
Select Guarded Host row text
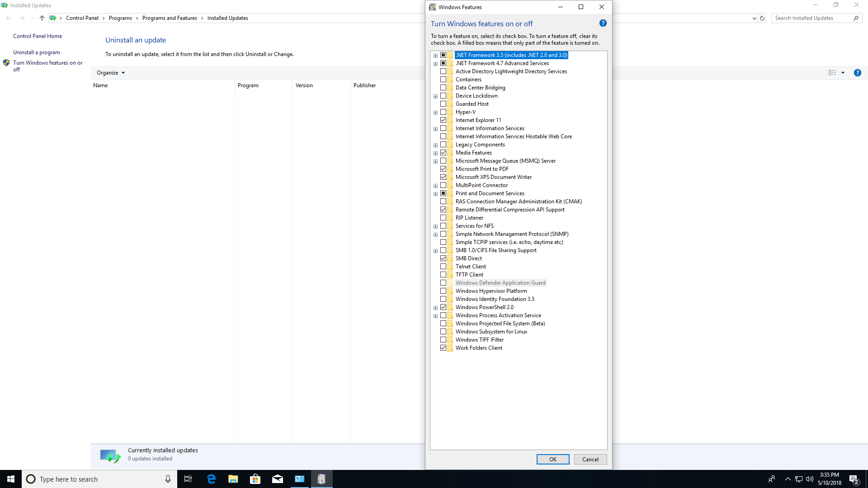[x=472, y=104]
